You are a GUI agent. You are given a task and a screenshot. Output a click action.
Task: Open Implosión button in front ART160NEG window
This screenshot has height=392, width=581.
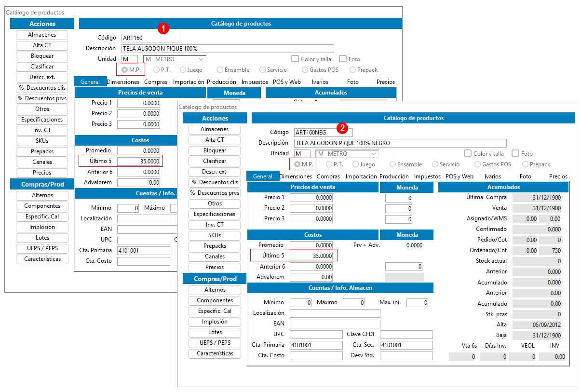click(215, 322)
